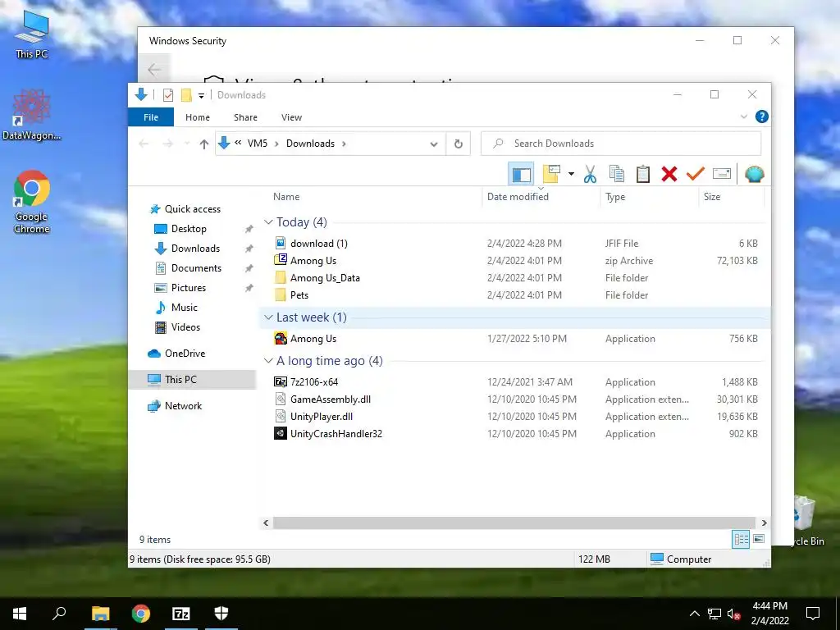Switch to the Share ribbon tab
The image size is (840, 630).
(245, 117)
